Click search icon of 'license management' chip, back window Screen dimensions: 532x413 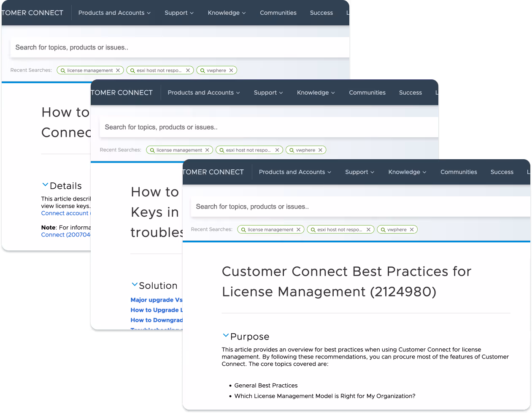pyautogui.click(x=63, y=71)
